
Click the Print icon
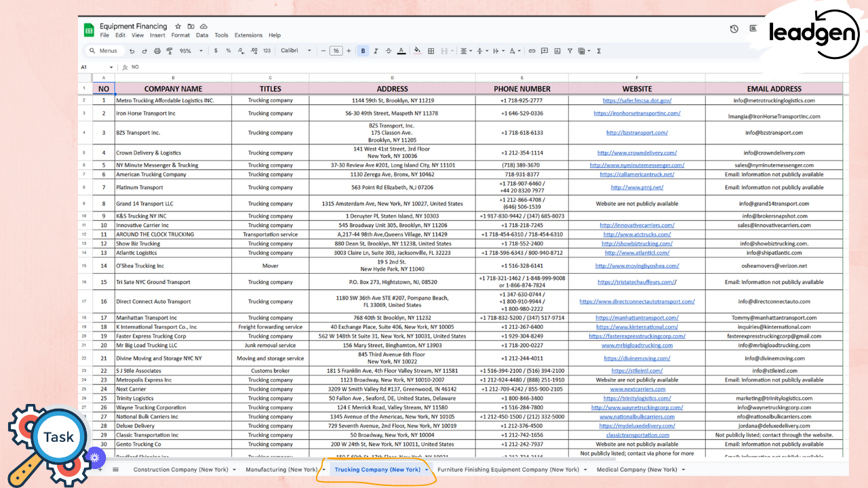157,51
